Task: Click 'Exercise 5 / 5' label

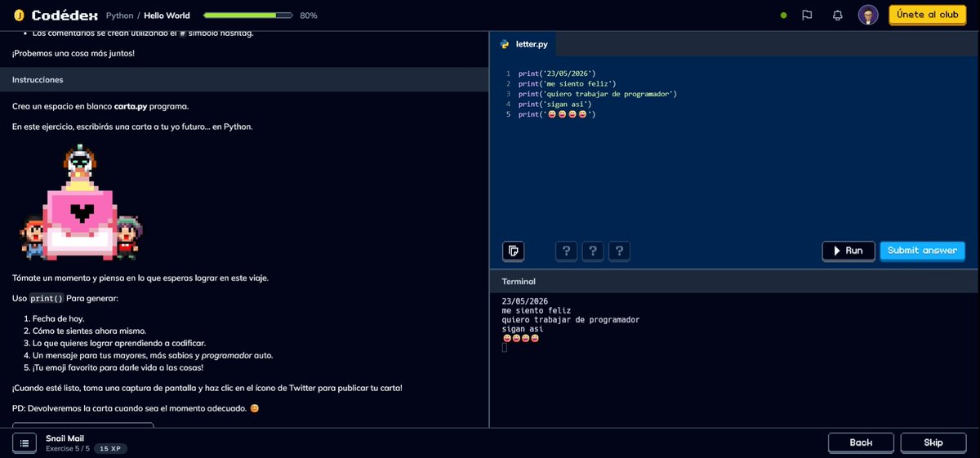Action: point(67,449)
